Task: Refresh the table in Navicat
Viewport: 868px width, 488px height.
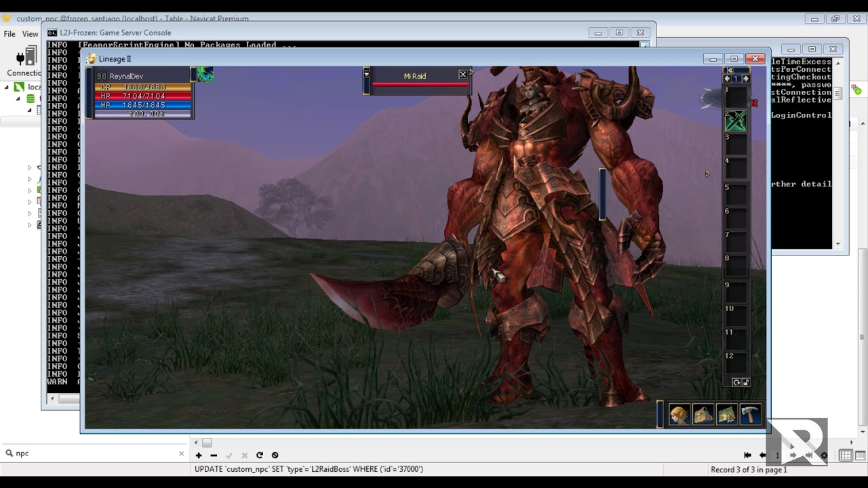Action: point(260,455)
